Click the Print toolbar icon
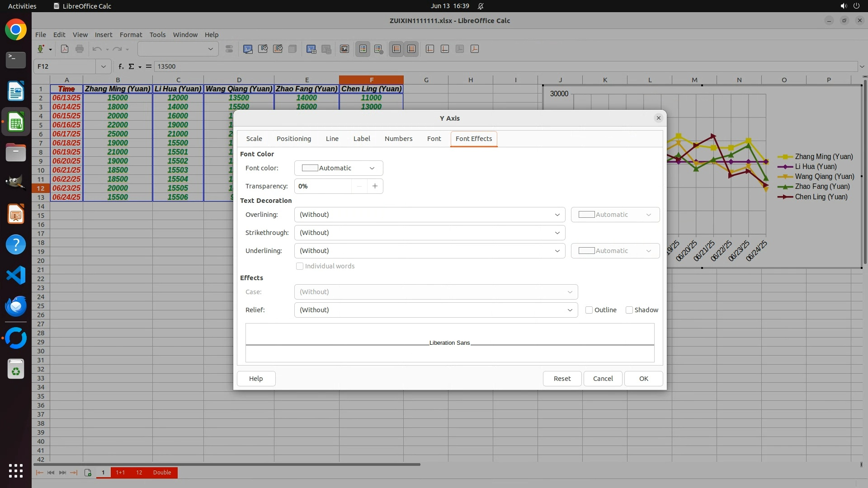Screen dimensions: 868x488 pyautogui.click(x=80, y=49)
